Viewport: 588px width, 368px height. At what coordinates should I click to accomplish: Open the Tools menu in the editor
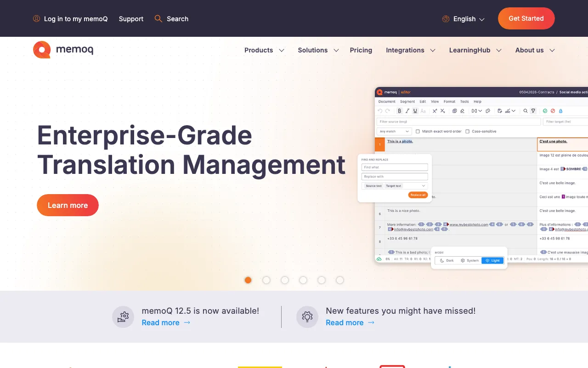coord(464,102)
